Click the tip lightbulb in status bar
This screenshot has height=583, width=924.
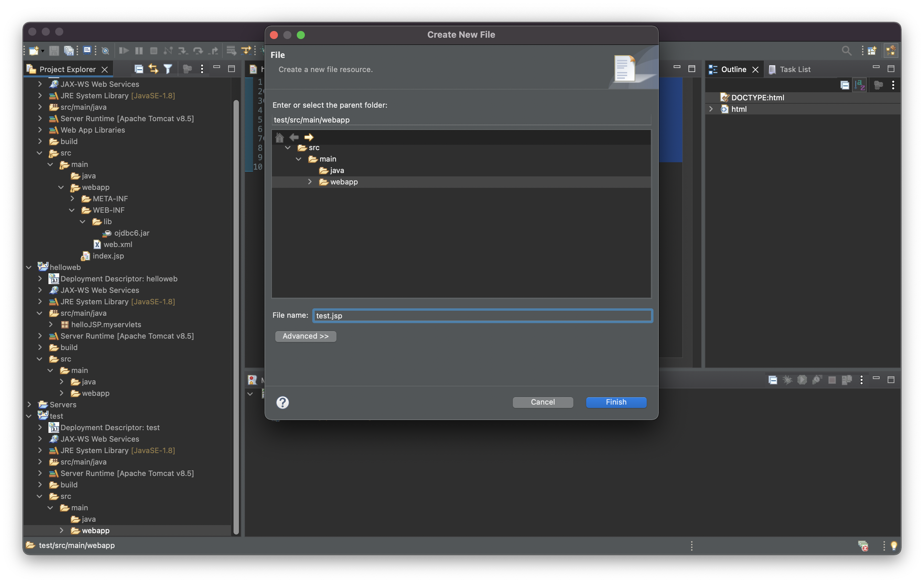(894, 545)
